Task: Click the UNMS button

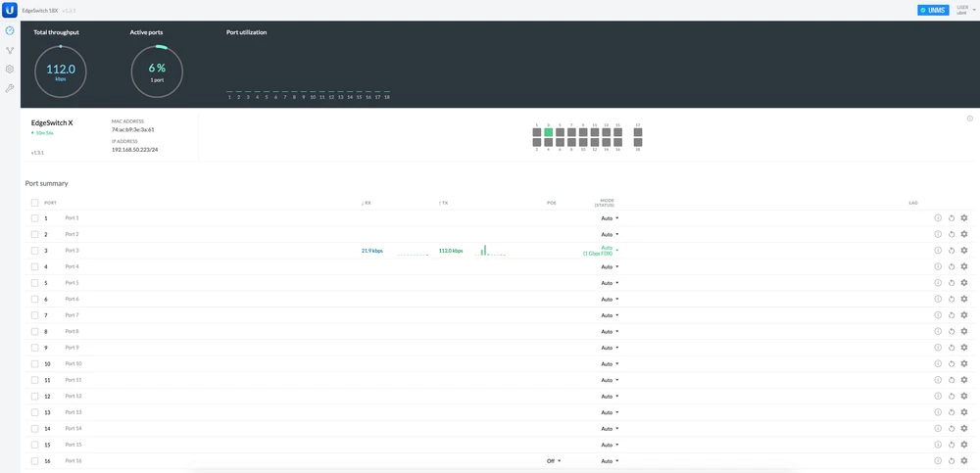Action: 933,10
